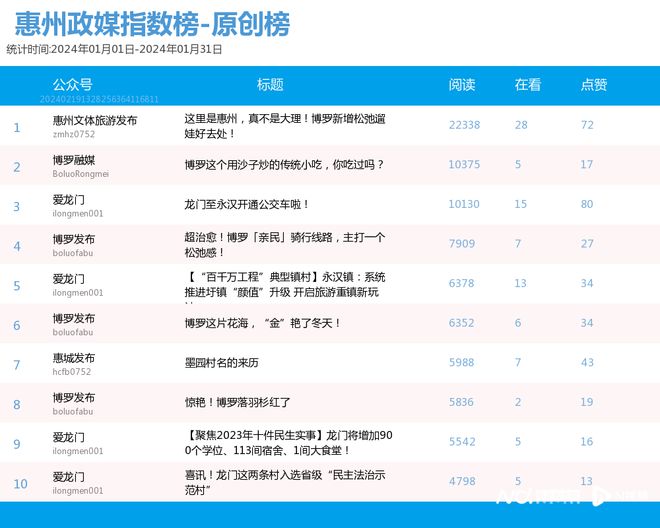
Task: Select read count 5542
Action: click(462, 442)
